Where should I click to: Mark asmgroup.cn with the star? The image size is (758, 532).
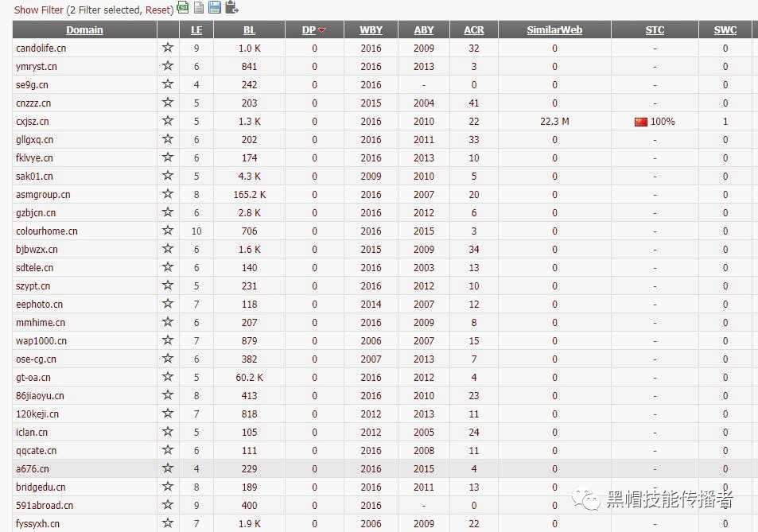coord(168,194)
